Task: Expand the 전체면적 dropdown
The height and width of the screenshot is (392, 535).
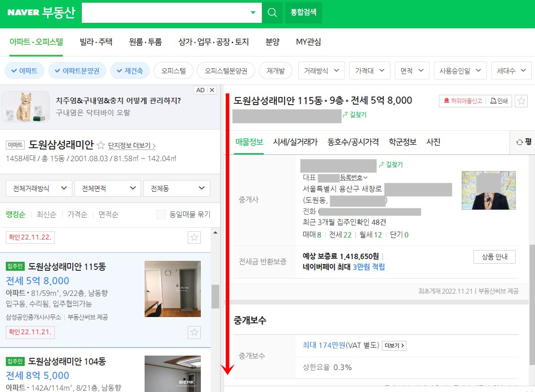Action: point(107,188)
